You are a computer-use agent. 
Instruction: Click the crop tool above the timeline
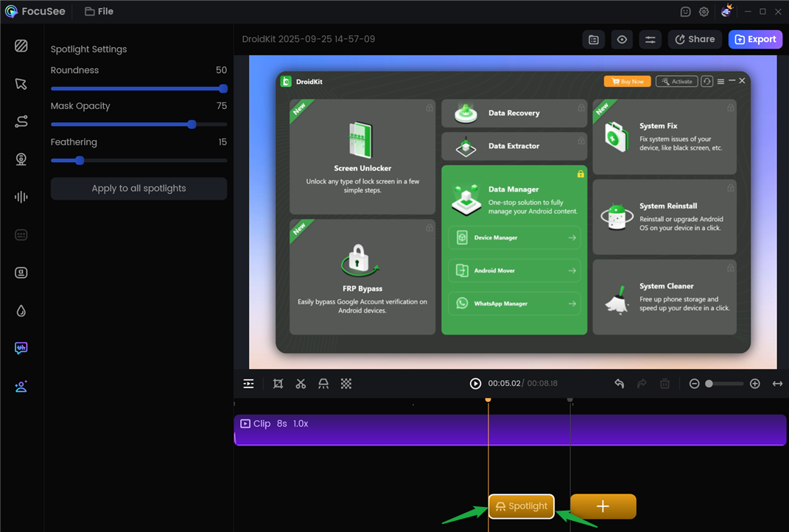pos(278,384)
